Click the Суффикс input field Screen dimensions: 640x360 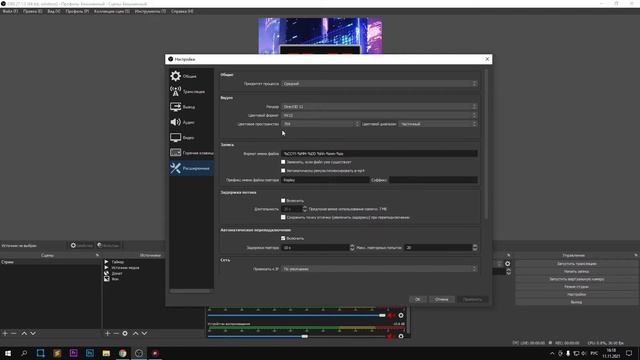click(x=433, y=180)
